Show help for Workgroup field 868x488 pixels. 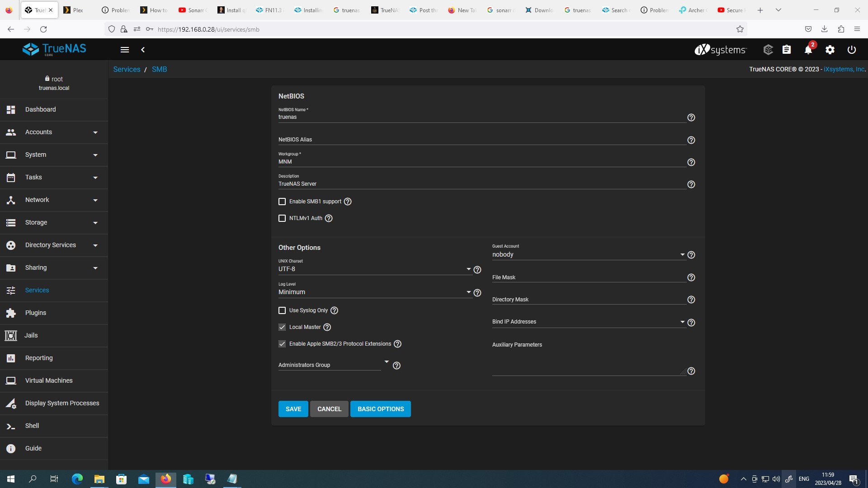[x=691, y=162]
